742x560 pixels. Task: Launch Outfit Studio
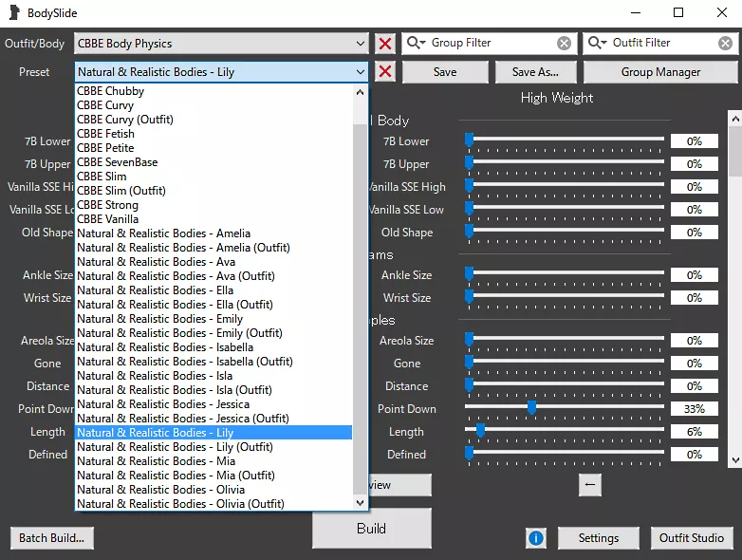click(692, 538)
